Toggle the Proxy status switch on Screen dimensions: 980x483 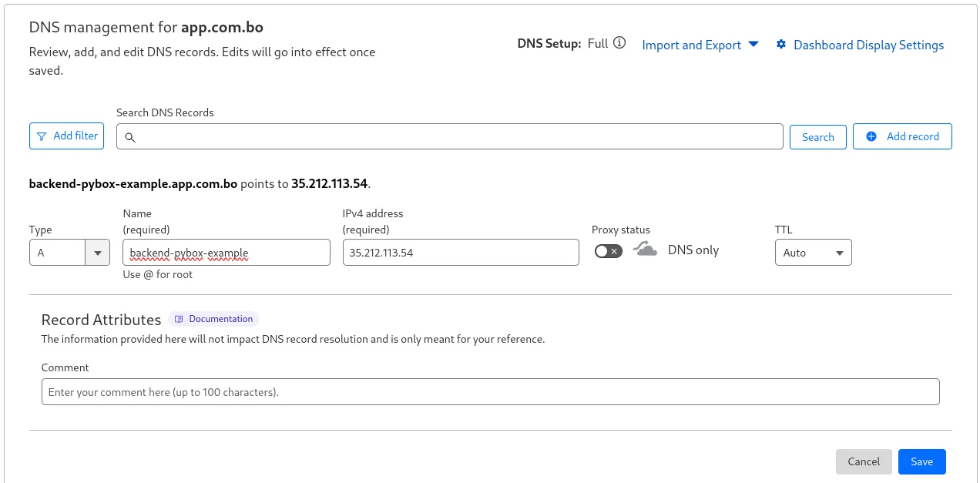pos(609,251)
